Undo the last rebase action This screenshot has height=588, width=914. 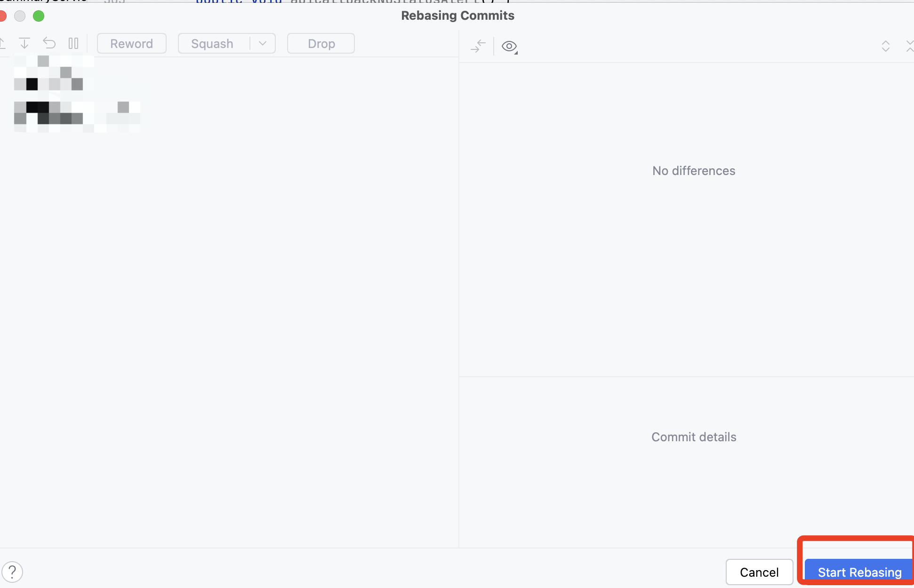pos(49,43)
